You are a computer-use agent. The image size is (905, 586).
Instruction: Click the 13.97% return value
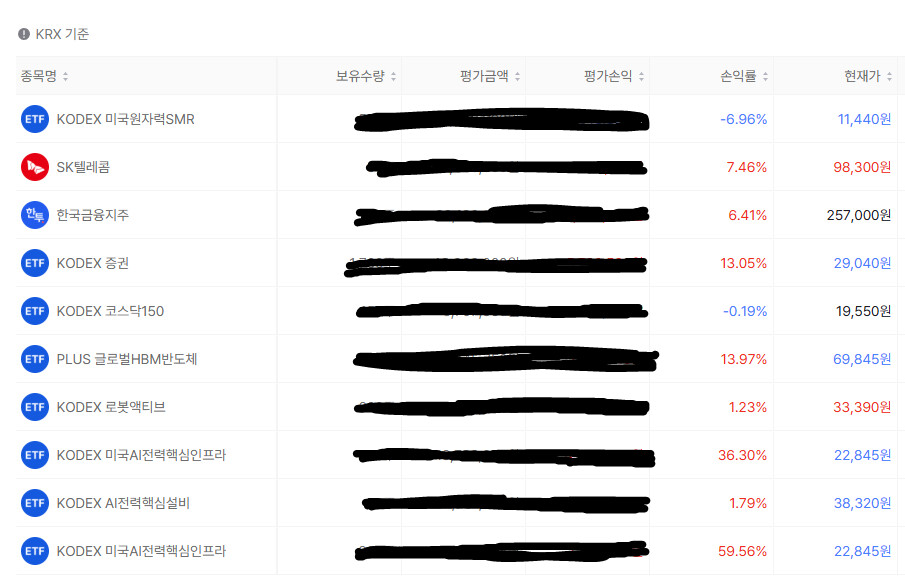[743, 359]
